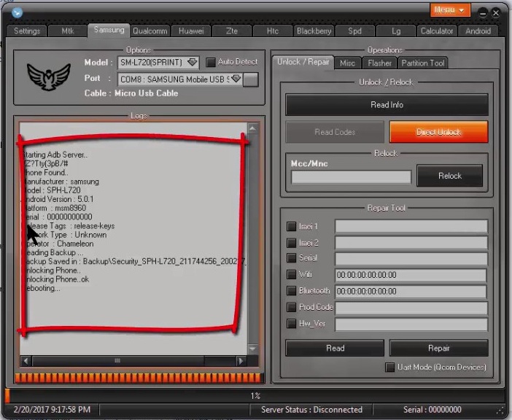Viewport: 512px width, 420px height.
Task: Click the Serial input field in Repair Tool
Action: [x=411, y=258]
